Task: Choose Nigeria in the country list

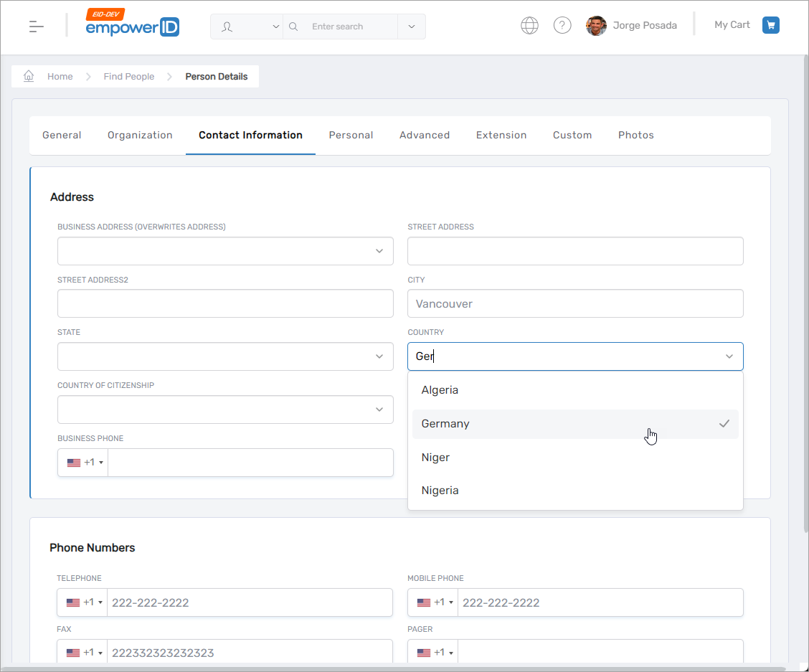Action: pos(440,491)
